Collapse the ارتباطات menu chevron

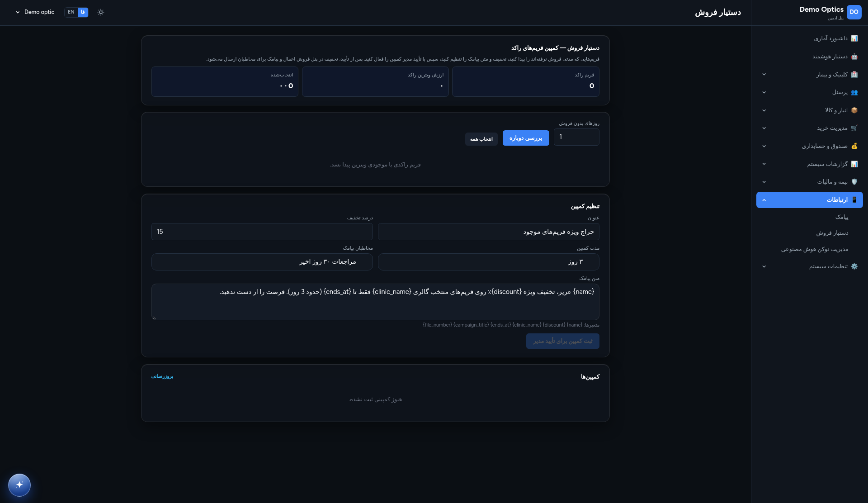pyautogui.click(x=764, y=200)
